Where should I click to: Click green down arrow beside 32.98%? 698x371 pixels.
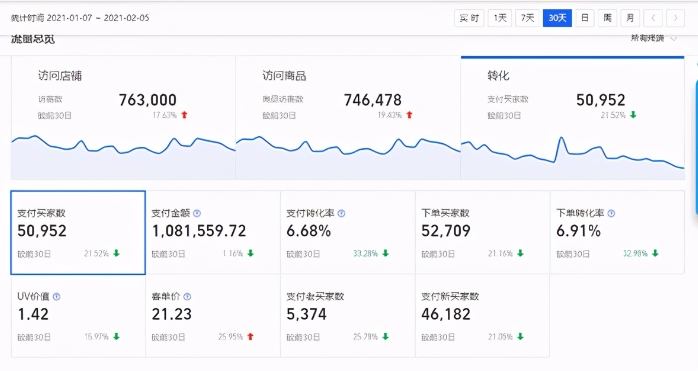(655, 253)
